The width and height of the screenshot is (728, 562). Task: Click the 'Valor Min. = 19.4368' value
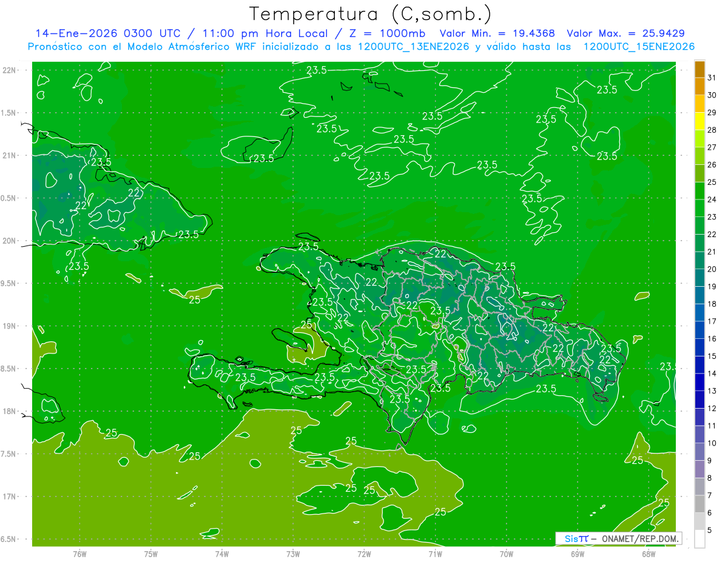coord(497,33)
